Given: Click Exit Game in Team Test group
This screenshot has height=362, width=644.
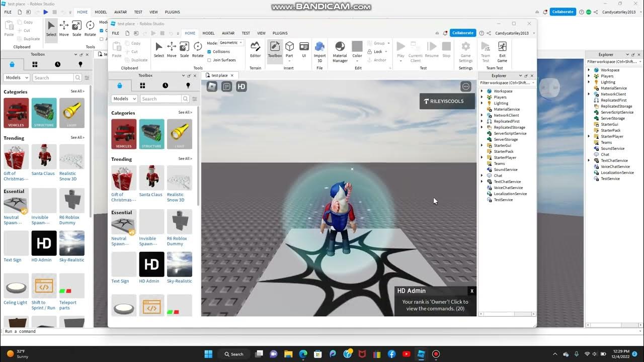Looking at the screenshot, I should pos(502,52).
